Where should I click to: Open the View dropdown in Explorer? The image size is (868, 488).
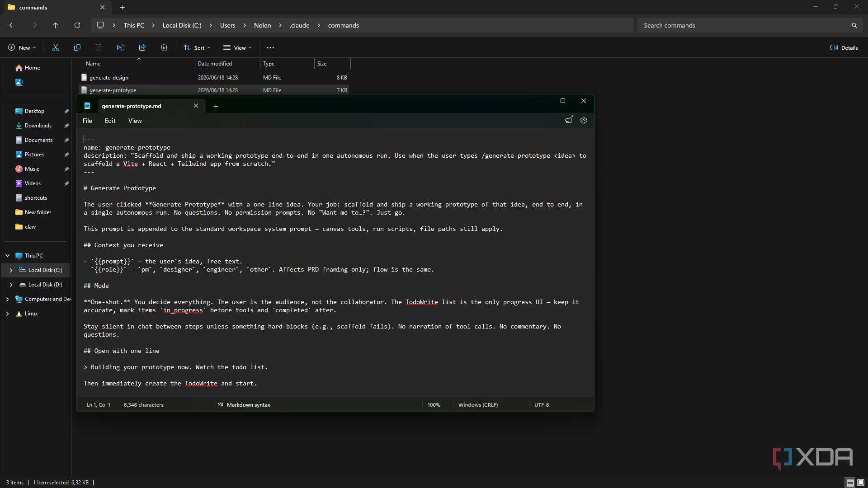pos(237,47)
